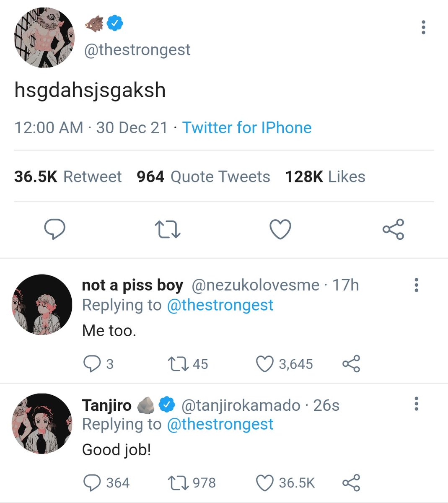The image size is (448, 503).
Task: Share the 'Me too.' reply
Action: 351,364
